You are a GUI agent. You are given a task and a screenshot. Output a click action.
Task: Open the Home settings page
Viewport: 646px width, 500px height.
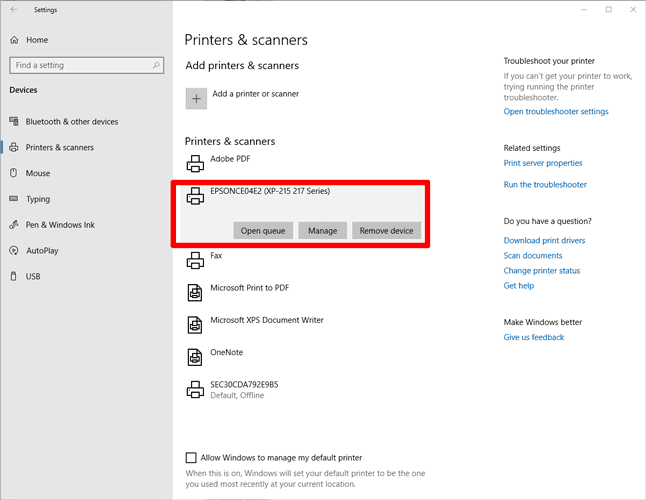[37, 40]
